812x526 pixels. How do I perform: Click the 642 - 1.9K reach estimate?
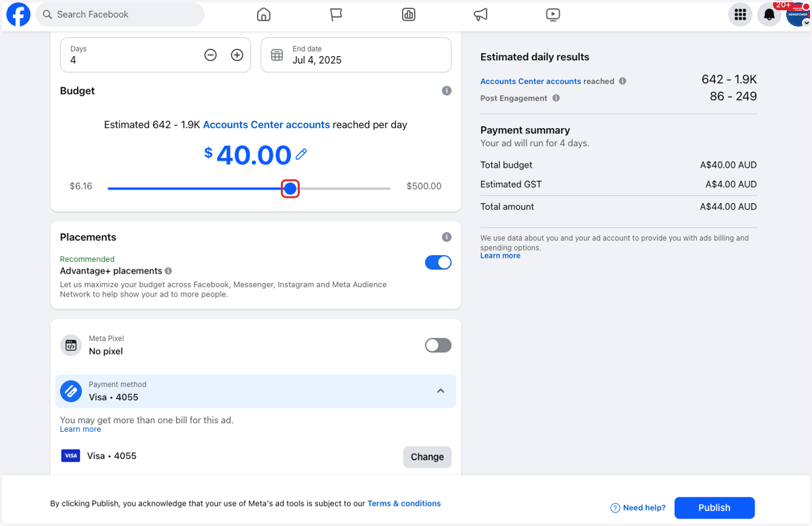729,80
